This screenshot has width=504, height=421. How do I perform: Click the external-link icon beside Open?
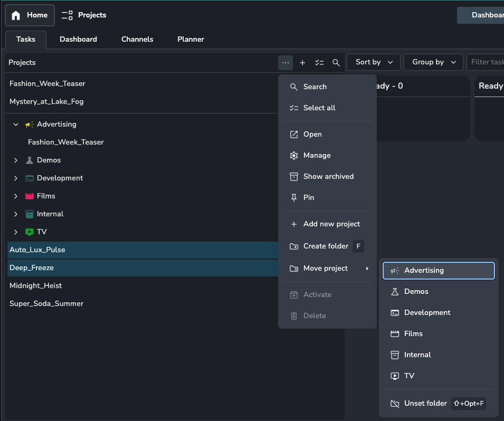294,135
